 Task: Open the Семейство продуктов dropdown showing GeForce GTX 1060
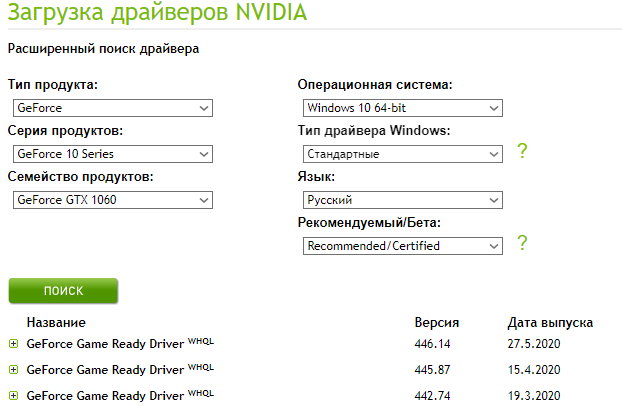[113, 200]
